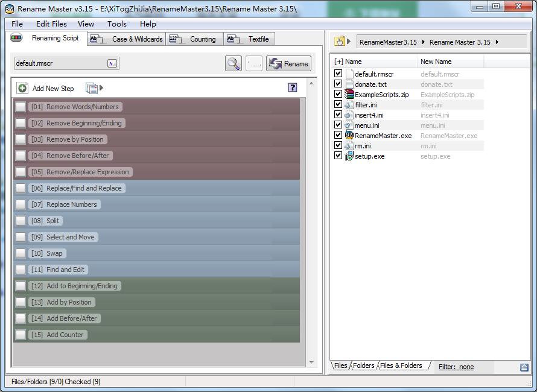Uncheck the donate.txt file checkbox

[x=338, y=84]
